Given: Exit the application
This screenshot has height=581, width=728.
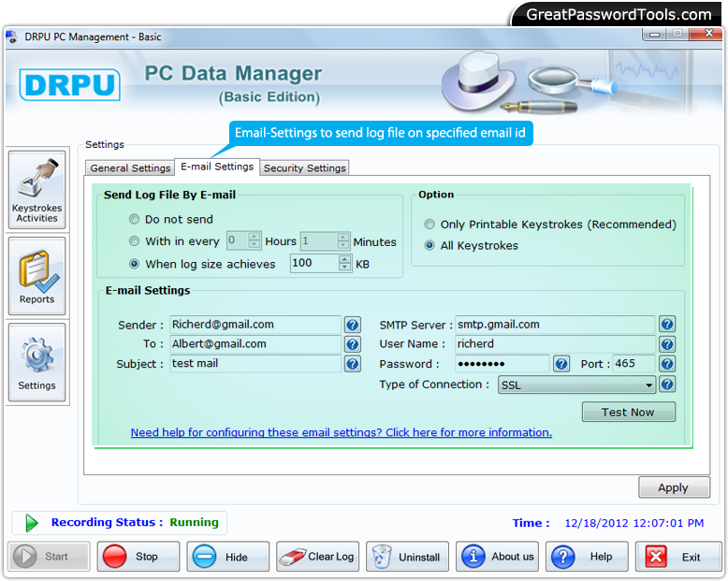Looking at the screenshot, I should click(677, 557).
